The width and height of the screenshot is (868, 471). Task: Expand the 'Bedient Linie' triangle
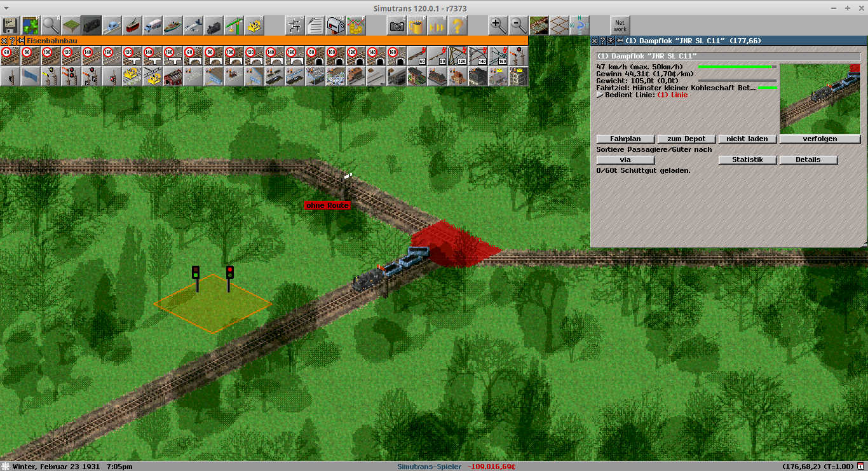(599, 95)
